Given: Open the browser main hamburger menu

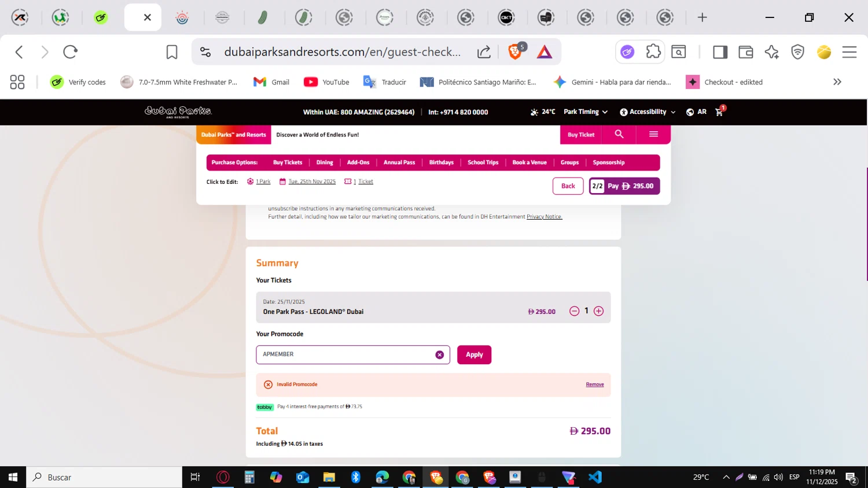Looking at the screenshot, I should pos(849,52).
